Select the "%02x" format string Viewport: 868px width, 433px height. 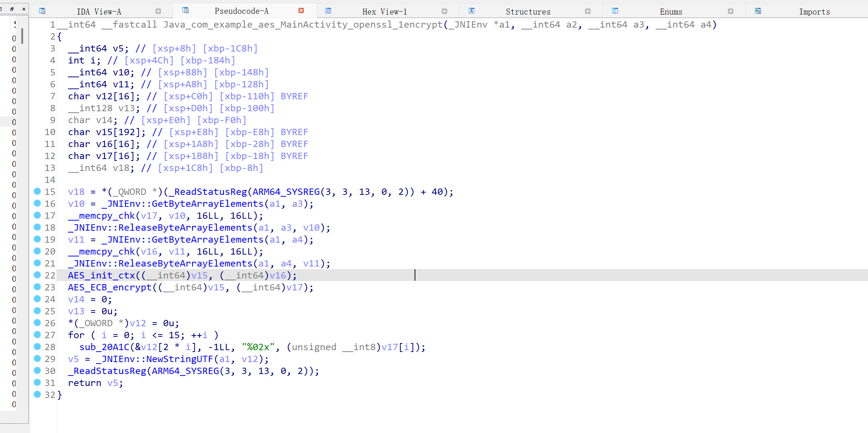pyautogui.click(x=258, y=347)
